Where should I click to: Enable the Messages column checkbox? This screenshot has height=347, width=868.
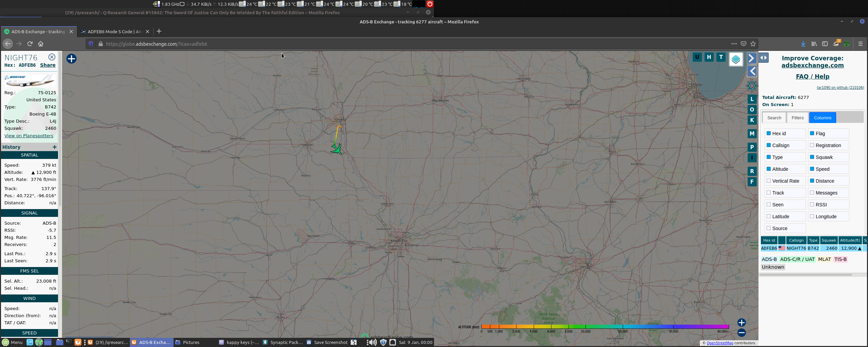pos(812,192)
